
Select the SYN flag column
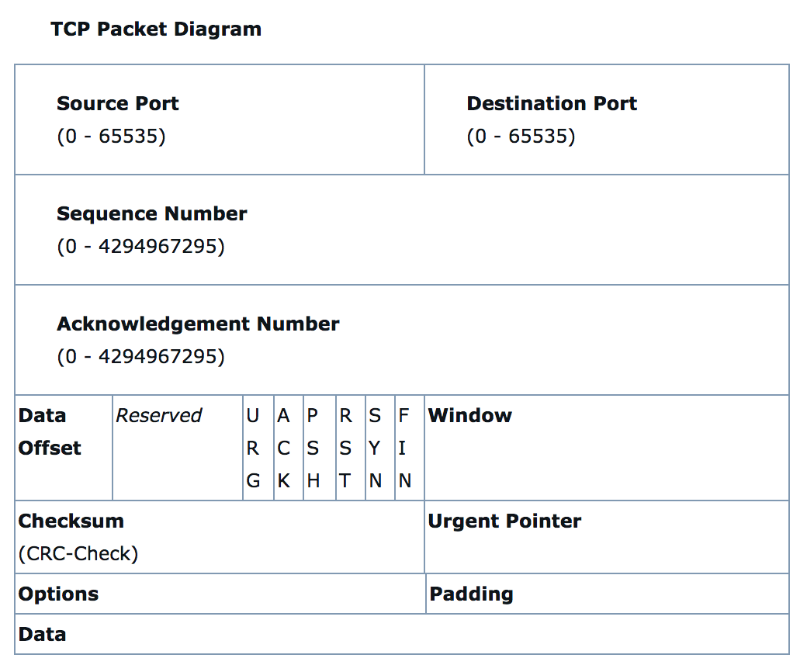tap(376, 449)
